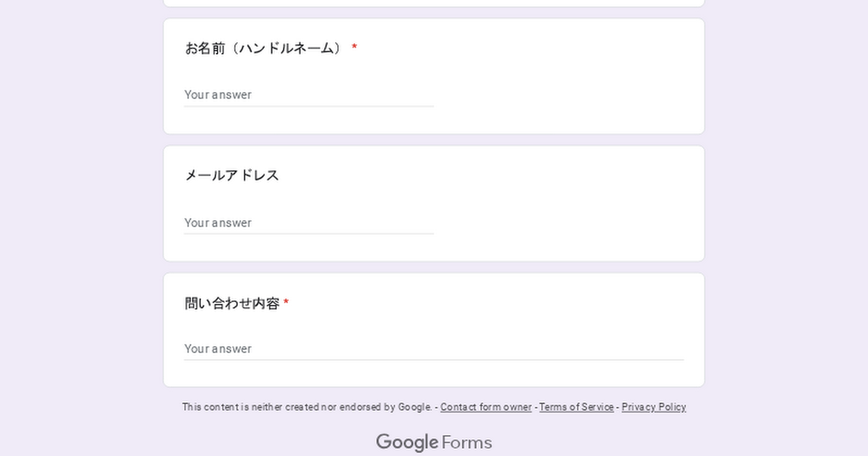Open the Privacy Policy link

tap(653, 408)
